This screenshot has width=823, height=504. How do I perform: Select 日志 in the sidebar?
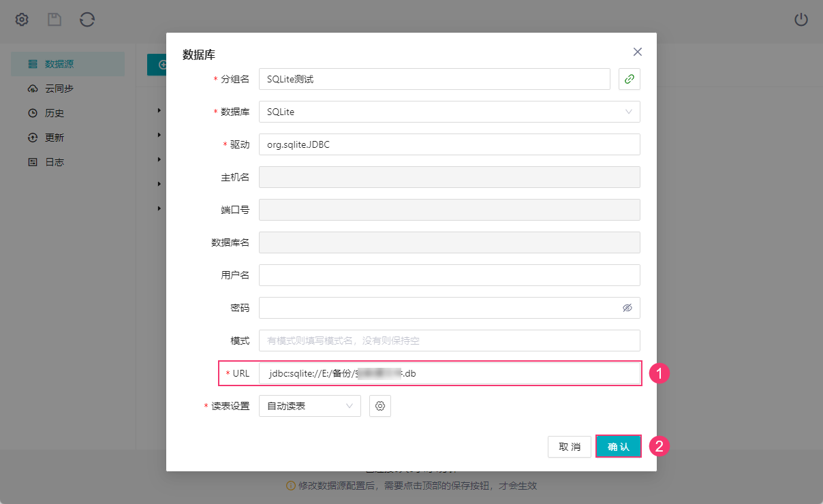[x=67, y=162]
